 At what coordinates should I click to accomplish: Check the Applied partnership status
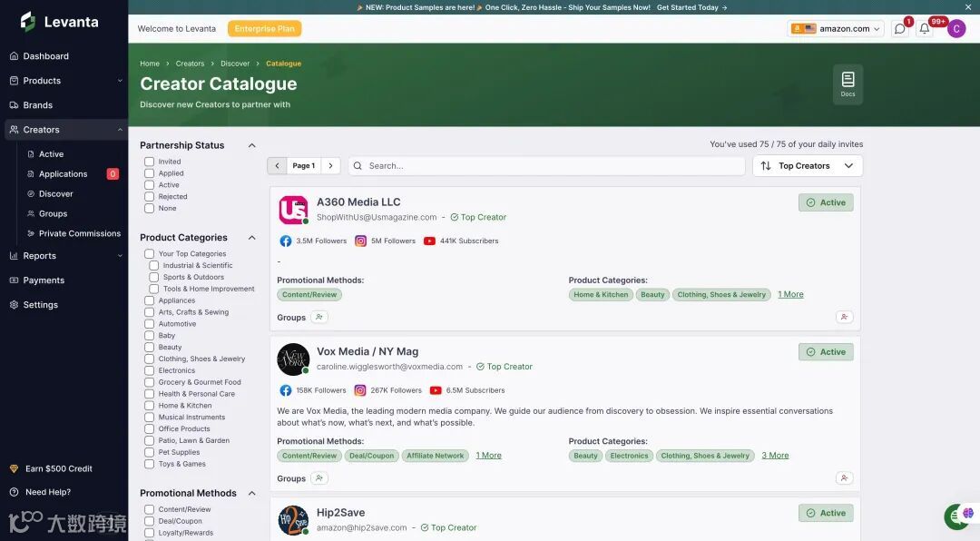(150, 173)
